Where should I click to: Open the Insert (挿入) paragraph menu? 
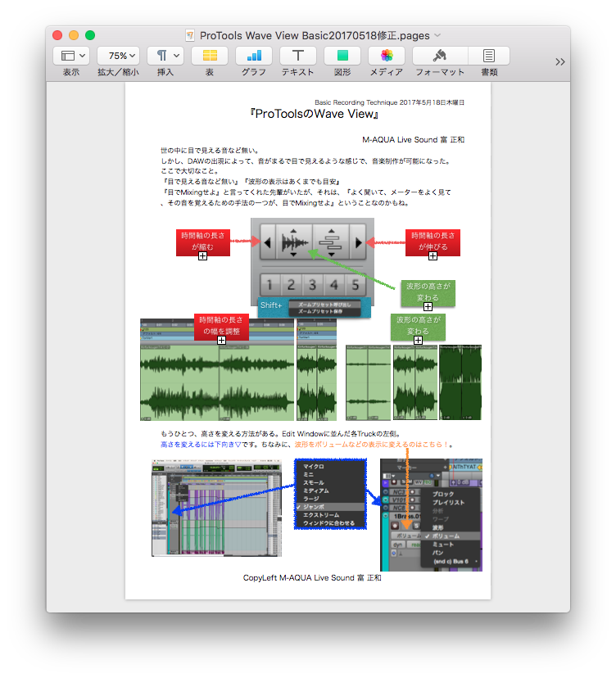(x=165, y=56)
